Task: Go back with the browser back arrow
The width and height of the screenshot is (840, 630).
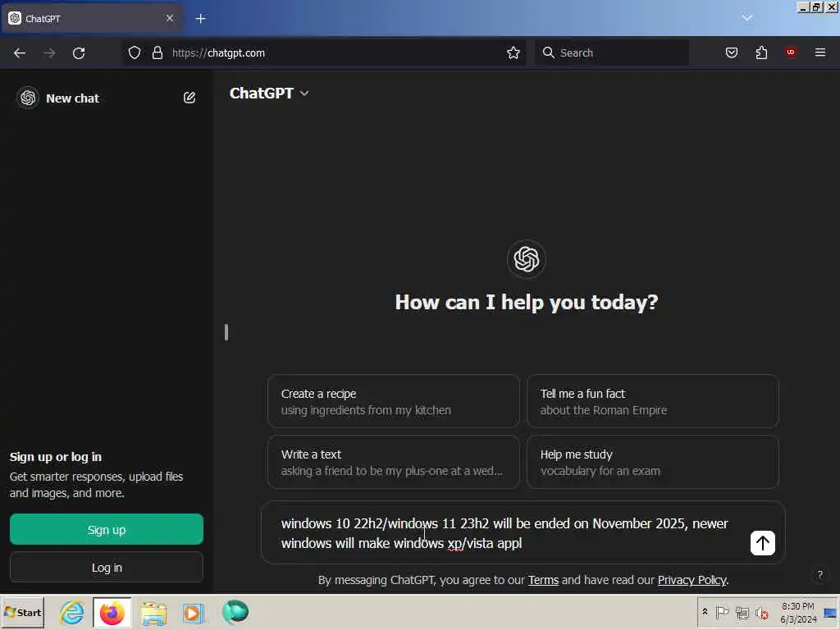Action: (20, 53)
